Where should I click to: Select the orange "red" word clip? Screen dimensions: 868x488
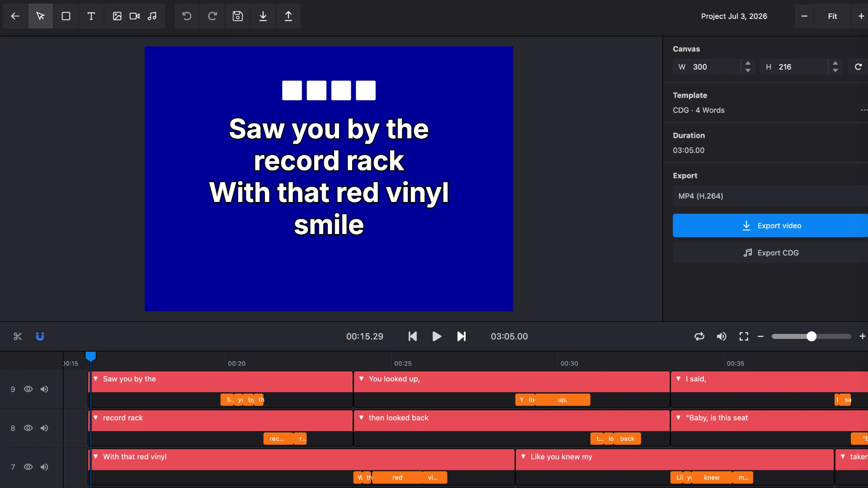pos(397,478)
